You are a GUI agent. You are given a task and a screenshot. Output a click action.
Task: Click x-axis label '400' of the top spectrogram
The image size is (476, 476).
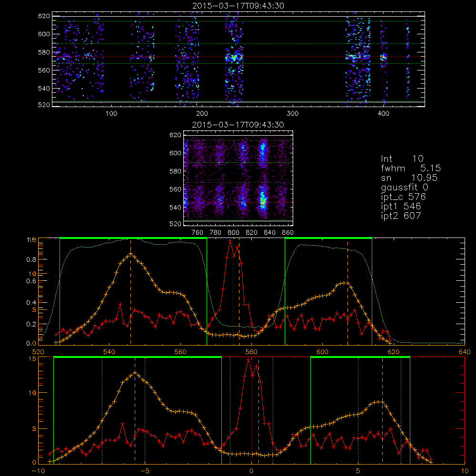point(383,114)
